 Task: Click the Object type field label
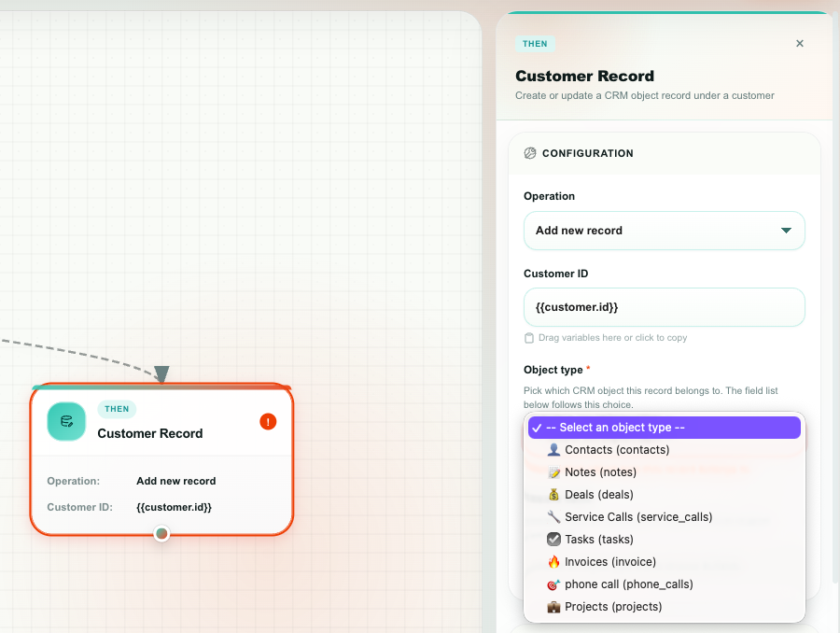click(x=553, y=370)
